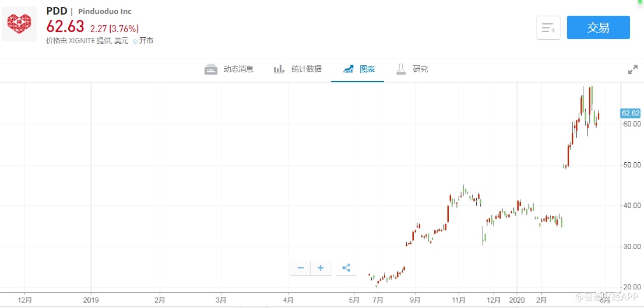
Task: Click the Pinduoduo heart logo
Action: click(19, 24)
